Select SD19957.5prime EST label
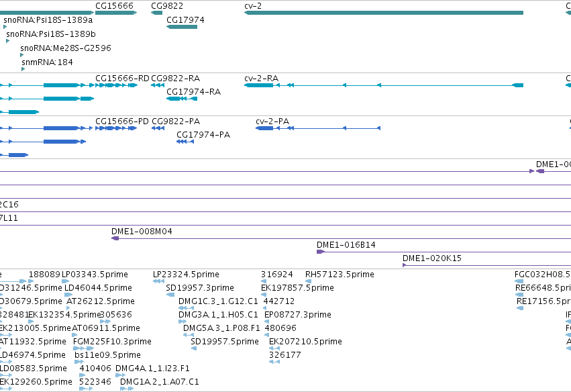 coord(225,342)
